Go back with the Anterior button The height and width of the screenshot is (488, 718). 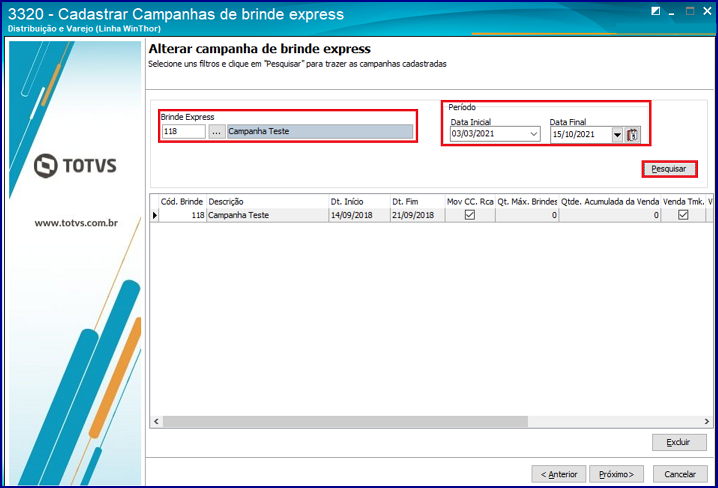pos(558,474)
